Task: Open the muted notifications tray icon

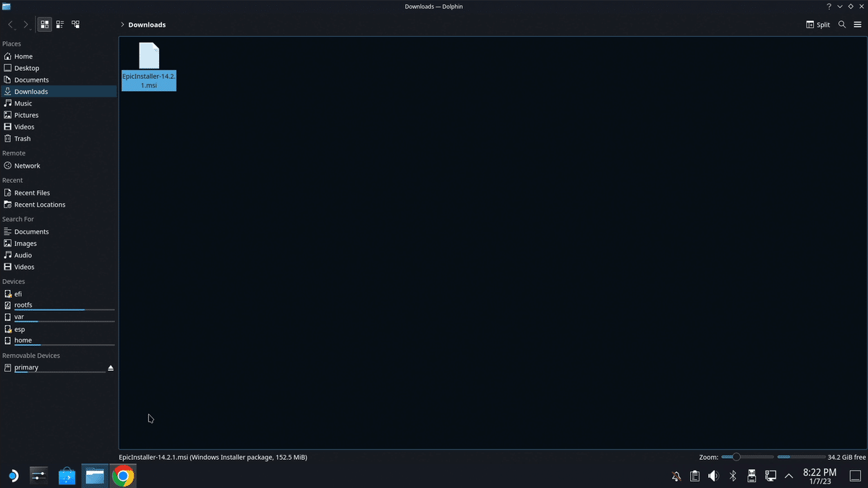Action: tap(676, 476)
